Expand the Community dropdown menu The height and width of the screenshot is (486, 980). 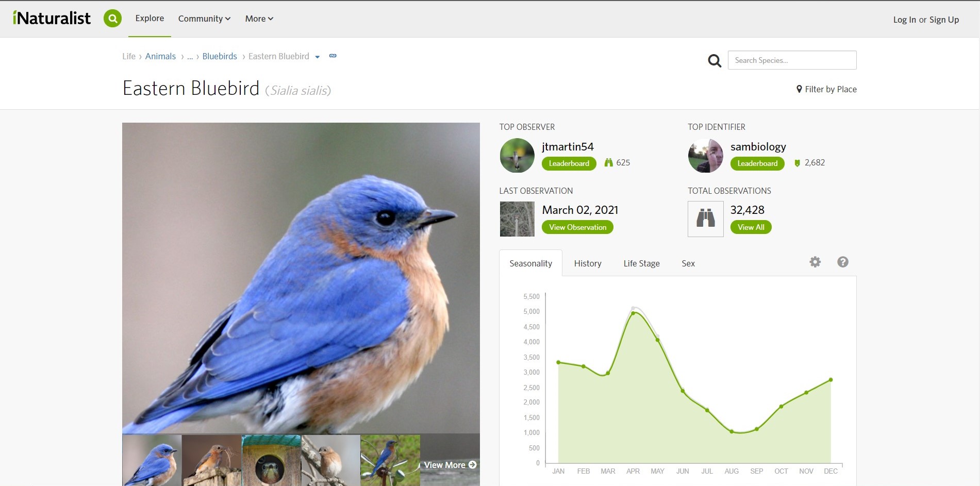point(204,19)
